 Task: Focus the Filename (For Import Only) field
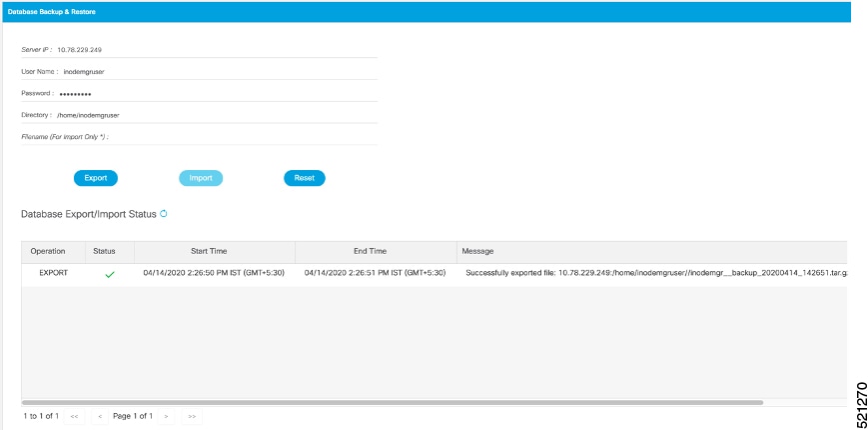click(200, 137)
